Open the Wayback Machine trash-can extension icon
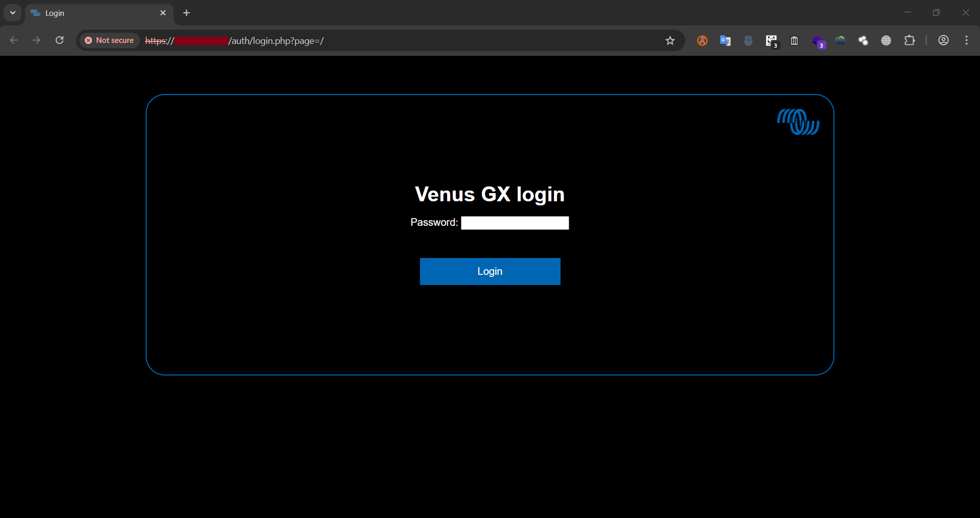This screenshot has width=980, height=518. [794, 40]
